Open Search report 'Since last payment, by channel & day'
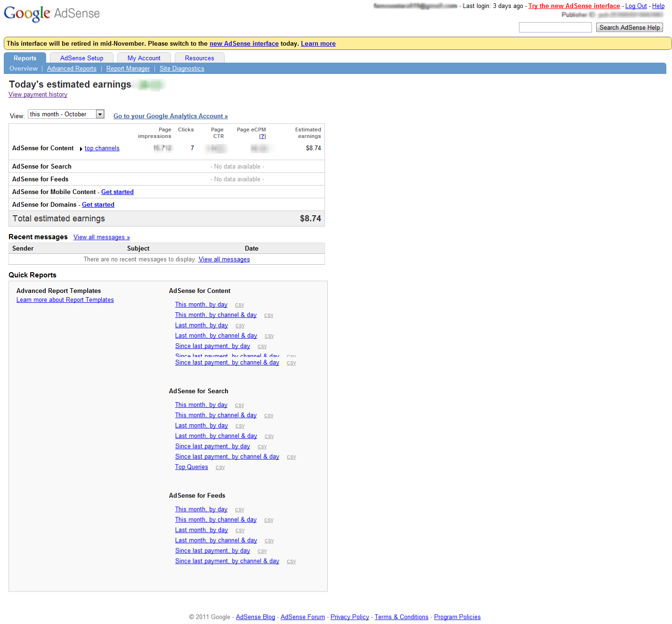Image resolution: width=672 pixels, height=624 pixels. 227,457
